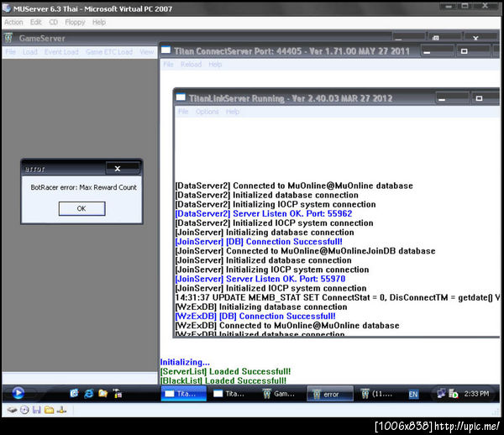This screenshot has height=435, width=504.
Task: Launch Internet Explorer from quick launch
Action: point(89,393)
